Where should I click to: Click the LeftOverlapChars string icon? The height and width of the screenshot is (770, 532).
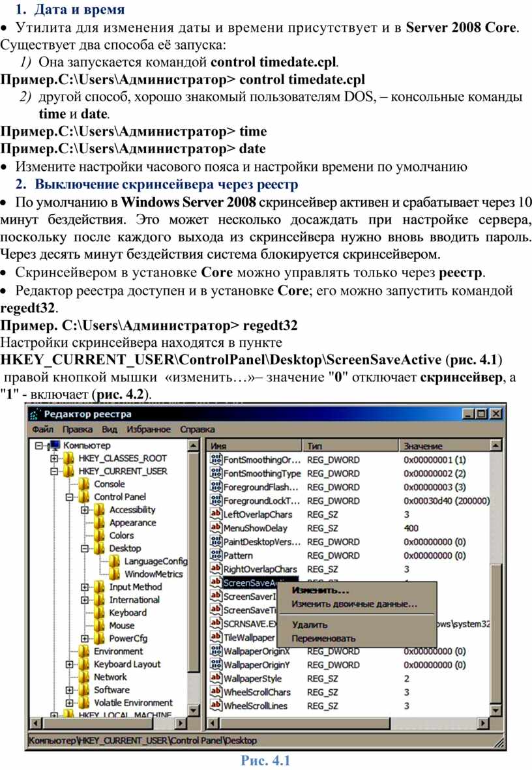click(x=216, y=514)
